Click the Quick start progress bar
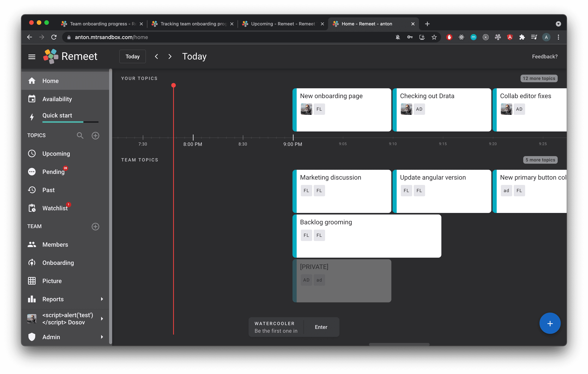 click(x=70, y=122)
